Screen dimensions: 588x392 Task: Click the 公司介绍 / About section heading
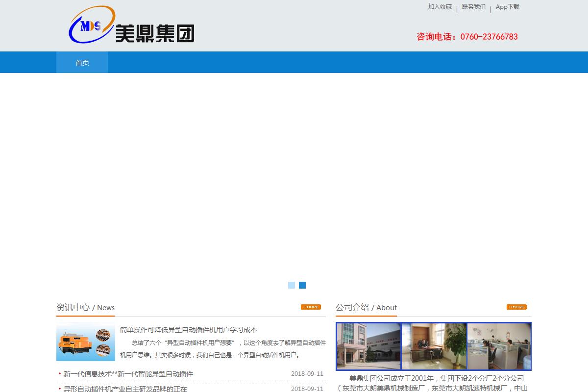click(366, 307)
